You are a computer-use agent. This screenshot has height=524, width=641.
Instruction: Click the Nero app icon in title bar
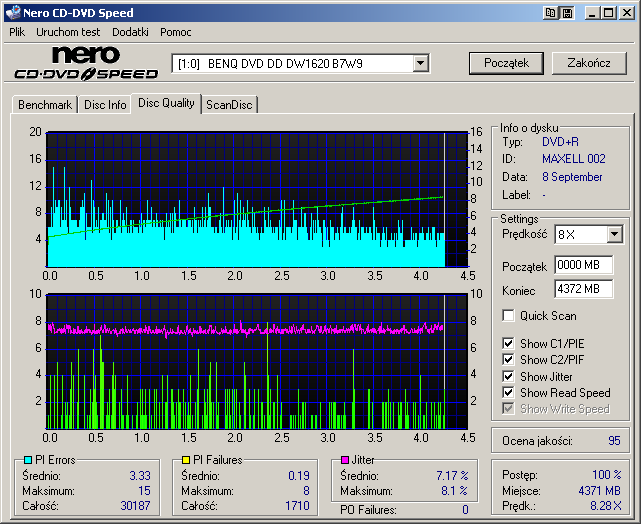[x=13, y=13]
